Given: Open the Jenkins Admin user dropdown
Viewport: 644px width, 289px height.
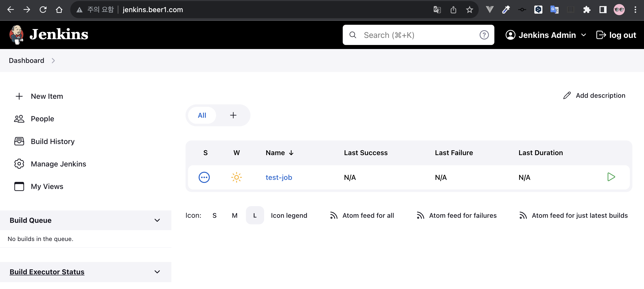Looking at the screenshot, I should (x=584, y=35).
